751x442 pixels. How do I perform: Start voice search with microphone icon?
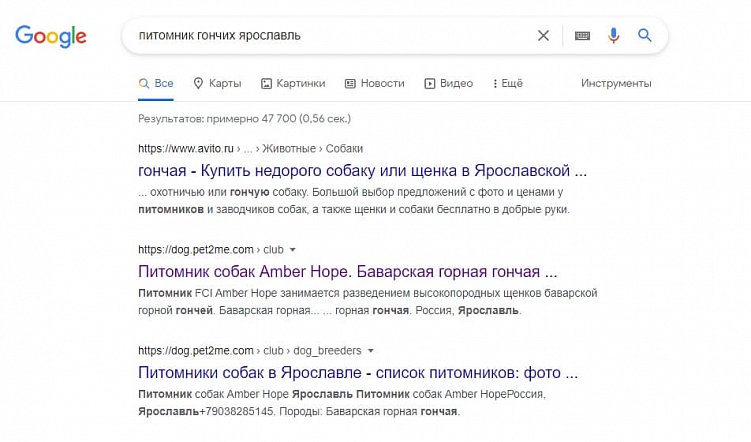click(x=614, y=35)
